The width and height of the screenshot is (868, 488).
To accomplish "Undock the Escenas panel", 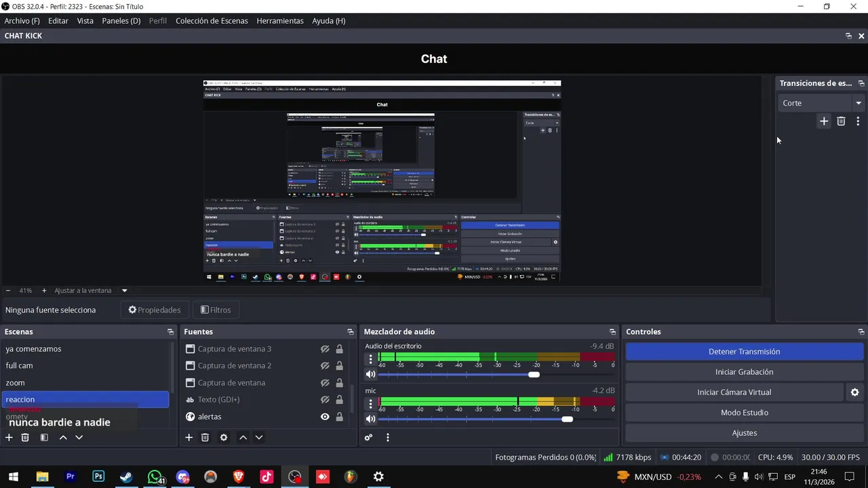I will (170, 332).
